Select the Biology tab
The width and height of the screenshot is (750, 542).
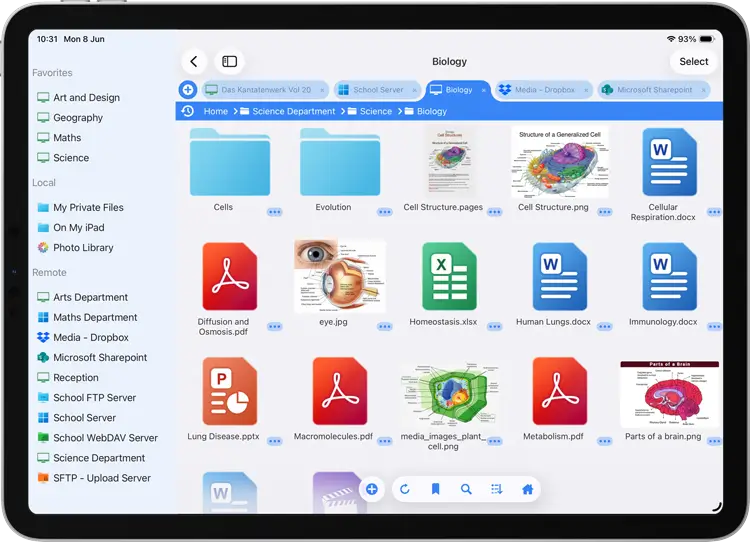(458, 89)
